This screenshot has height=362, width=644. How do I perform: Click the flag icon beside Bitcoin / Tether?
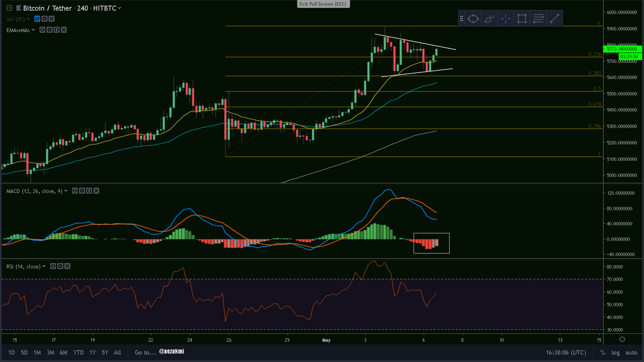point(19,8)
